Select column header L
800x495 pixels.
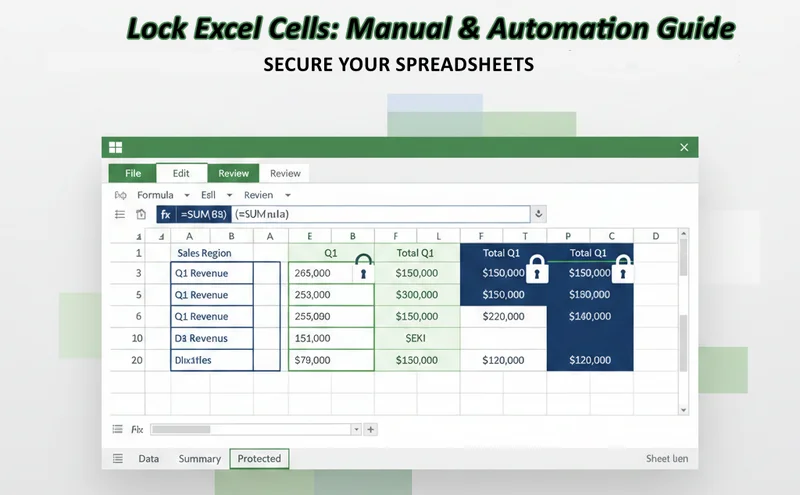pyautogui.click(x=438, y=236)
